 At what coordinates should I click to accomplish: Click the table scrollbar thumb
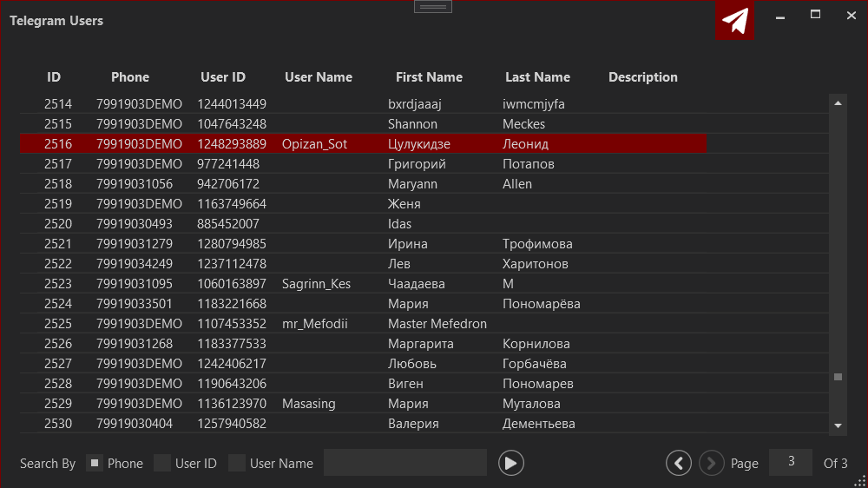pos(838,377)
